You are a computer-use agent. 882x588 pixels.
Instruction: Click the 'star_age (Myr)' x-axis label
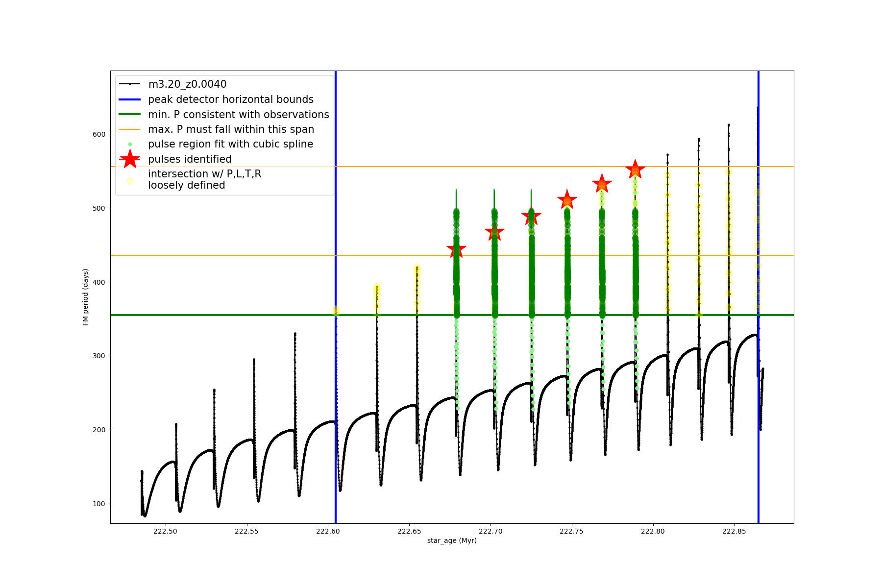point(452,540)
